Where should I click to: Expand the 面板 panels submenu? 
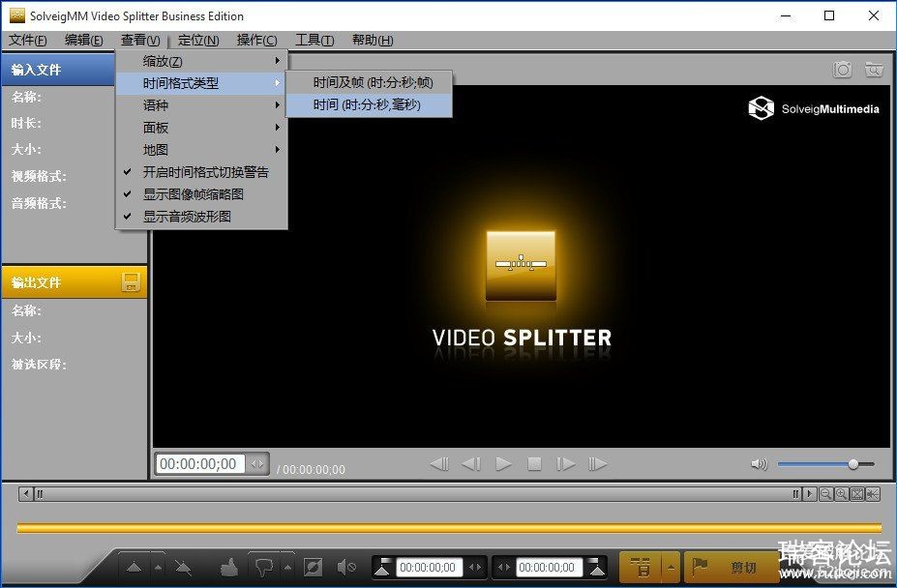(x=201, y=128)
